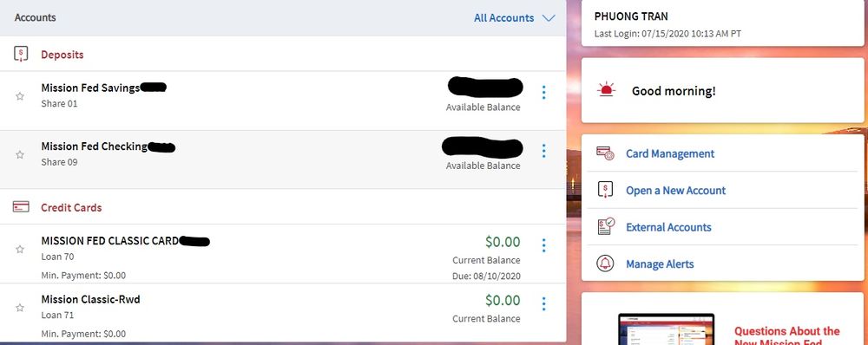Click the Credit Cards section card icon
868x345 pixels.
21,207
